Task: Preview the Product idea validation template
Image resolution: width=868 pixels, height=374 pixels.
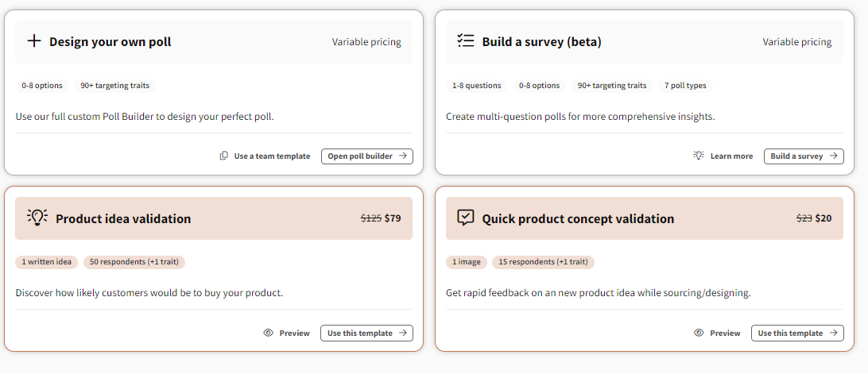Action: point(294,333)
